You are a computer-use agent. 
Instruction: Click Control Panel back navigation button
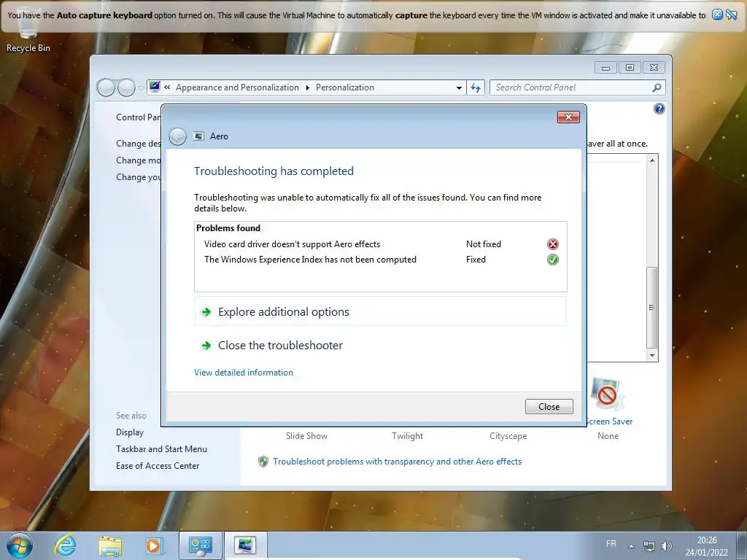pyautogui.click(x=106, y=87)
